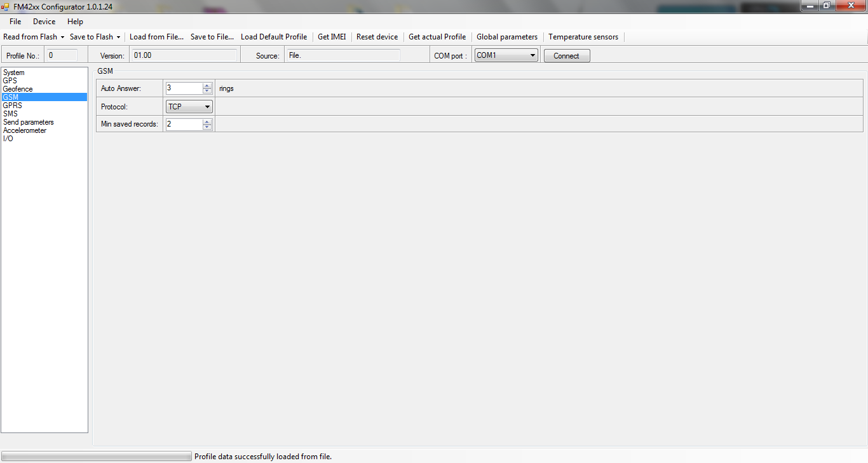The width and height of the screenshot is (868, 463).
Task: Click the Auto Answer input field
Action: (x=184, y=88)
